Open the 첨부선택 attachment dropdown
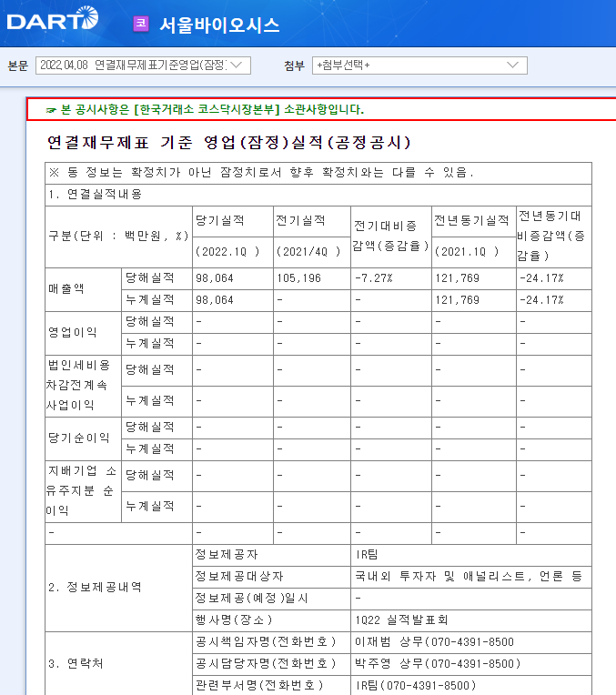The width and height of the screenshot is (616, 695). click(x=419, y=65)
